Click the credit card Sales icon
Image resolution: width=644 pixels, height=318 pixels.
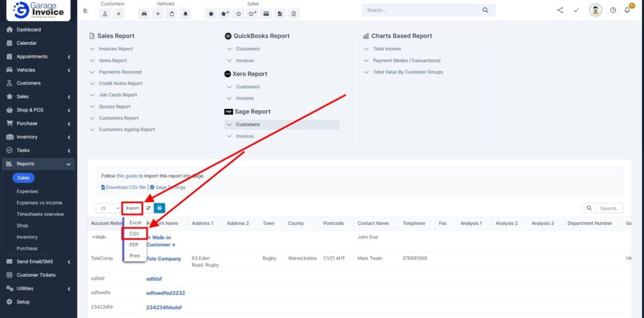click(266, 14)
